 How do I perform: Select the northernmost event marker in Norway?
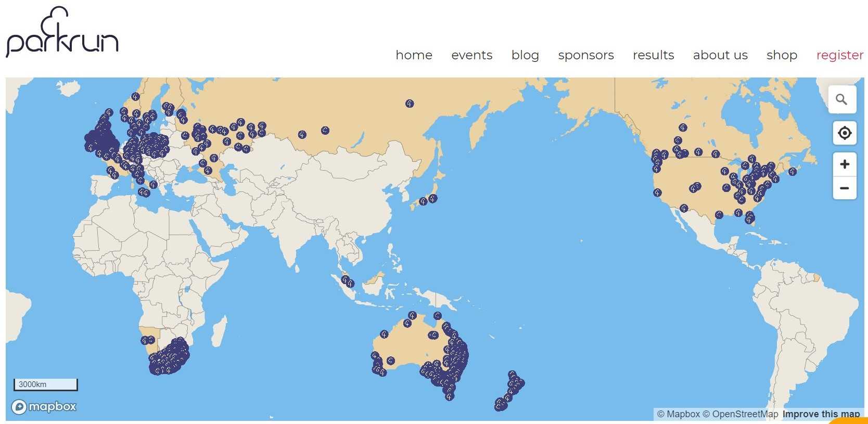136,96
